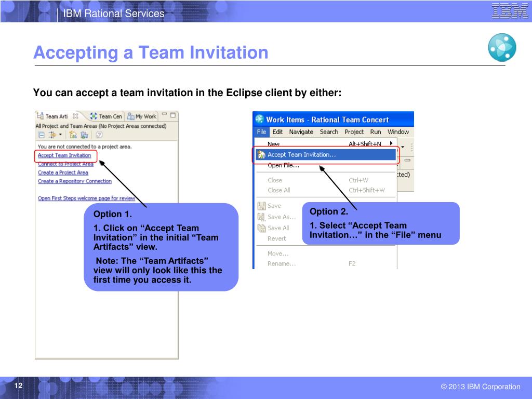Choose Close in the File menu
The width and height of the screenshot is (532, 399).
(x=326, y=180)
